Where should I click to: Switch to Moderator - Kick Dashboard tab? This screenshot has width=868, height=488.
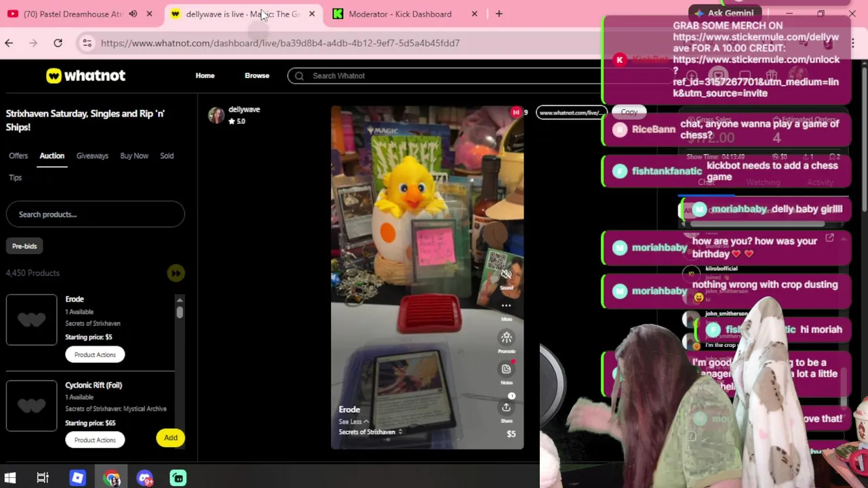[x=400, y=14]
